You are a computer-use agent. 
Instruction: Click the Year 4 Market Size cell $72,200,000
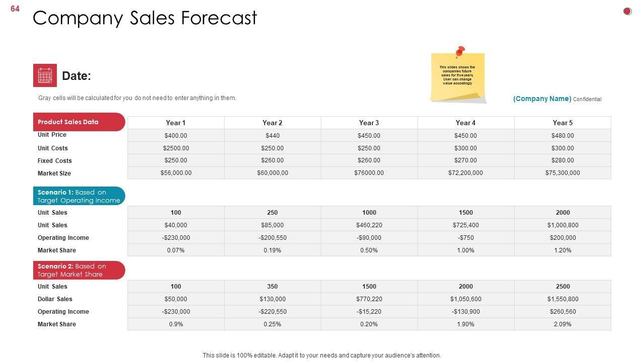[x=465, y=173]
